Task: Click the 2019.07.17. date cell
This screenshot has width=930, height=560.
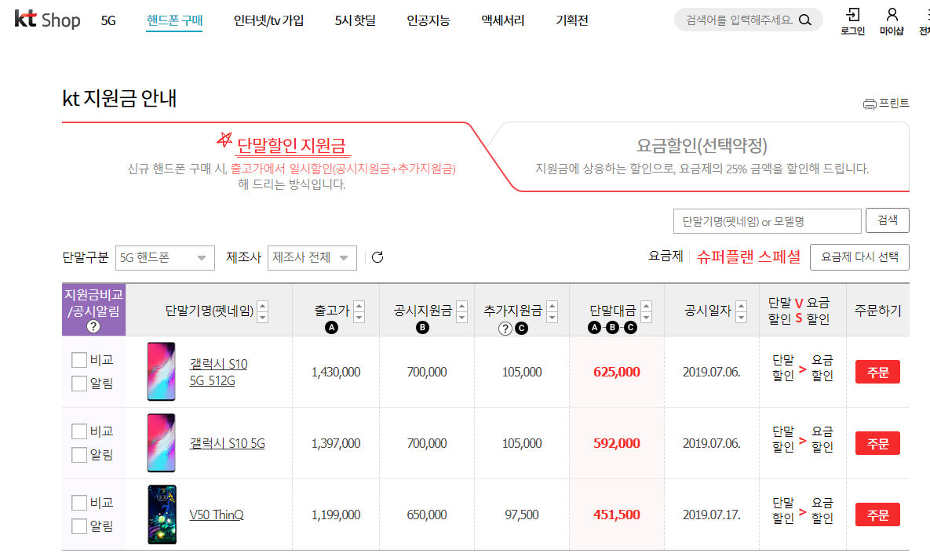Action: (711, 515)
